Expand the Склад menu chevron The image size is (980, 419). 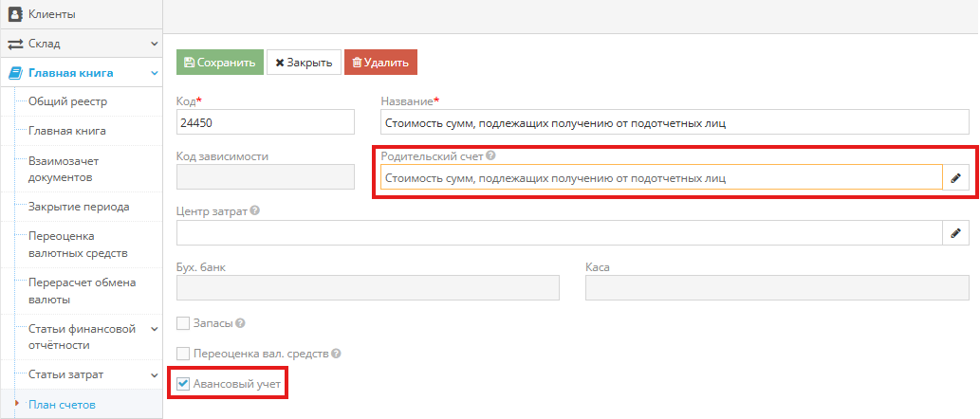[154, 44]
